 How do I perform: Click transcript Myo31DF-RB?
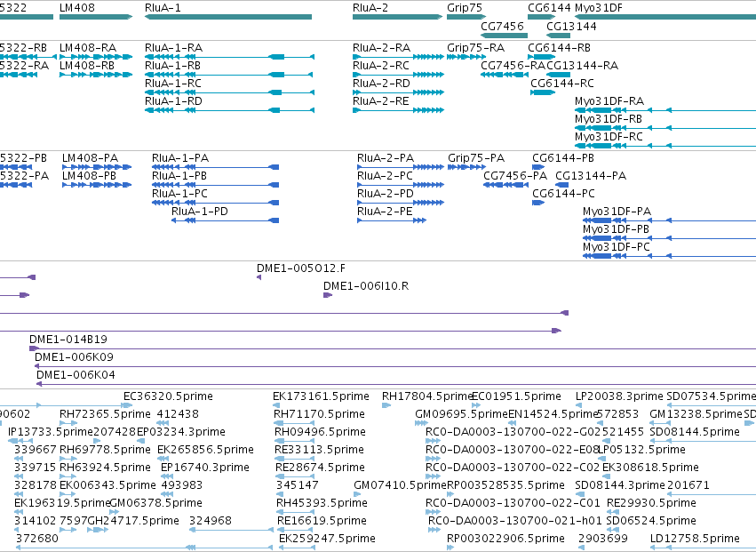[x=609, y=119]
